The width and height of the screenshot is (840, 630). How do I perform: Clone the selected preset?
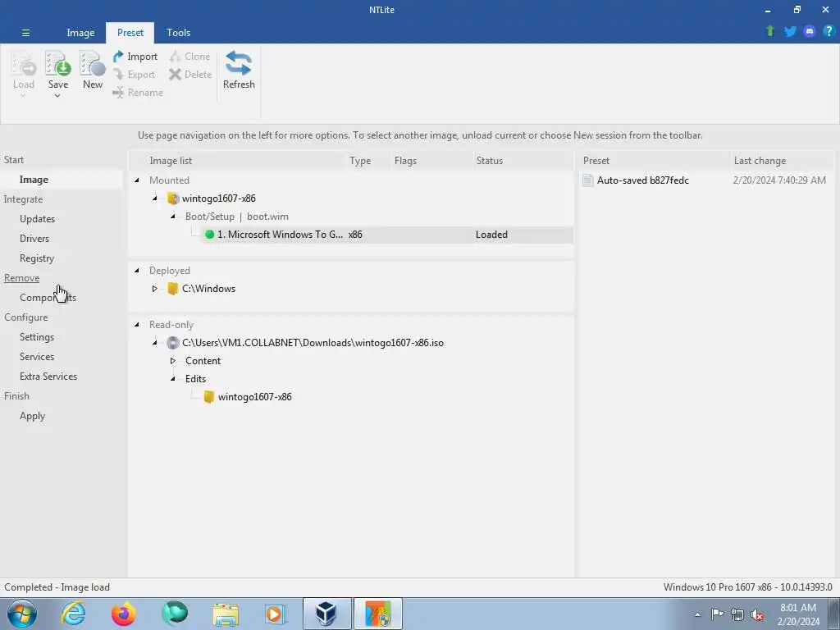[x=190, y=57]
